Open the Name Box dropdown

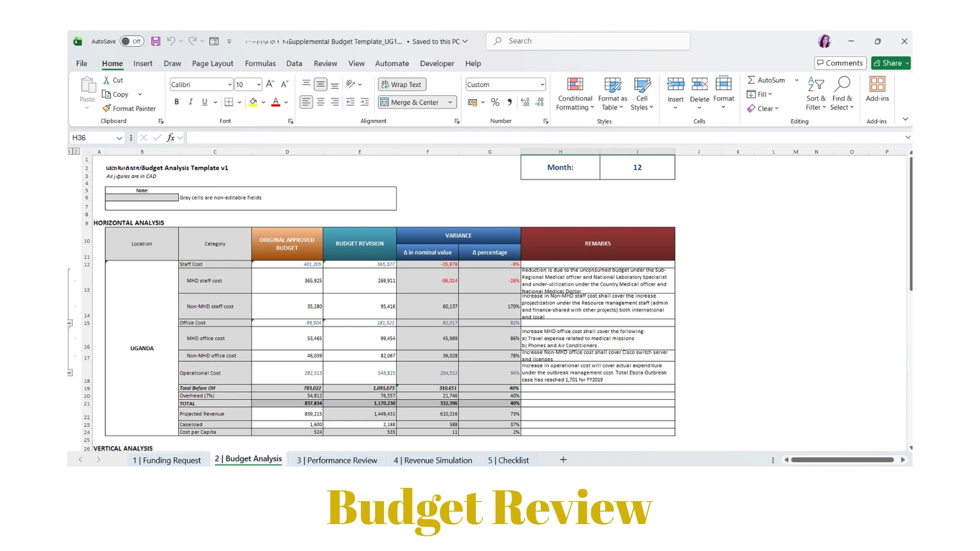pos(119,138)
